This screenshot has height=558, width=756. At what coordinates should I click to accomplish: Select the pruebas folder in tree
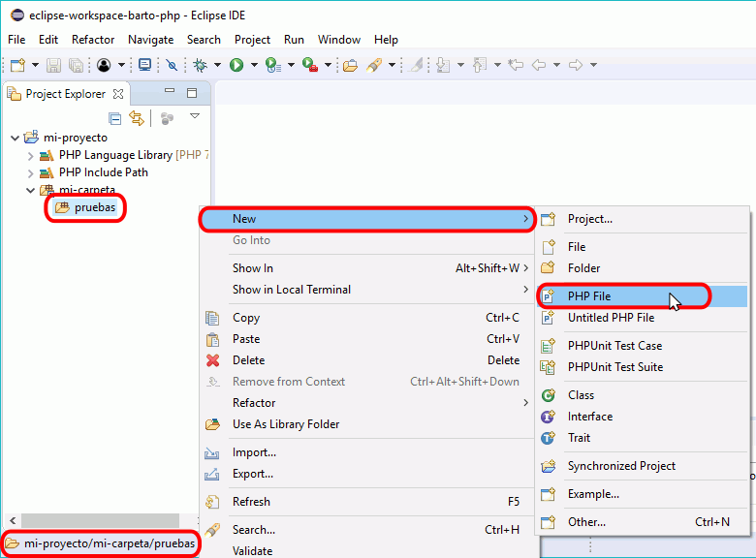coord(95,207)
